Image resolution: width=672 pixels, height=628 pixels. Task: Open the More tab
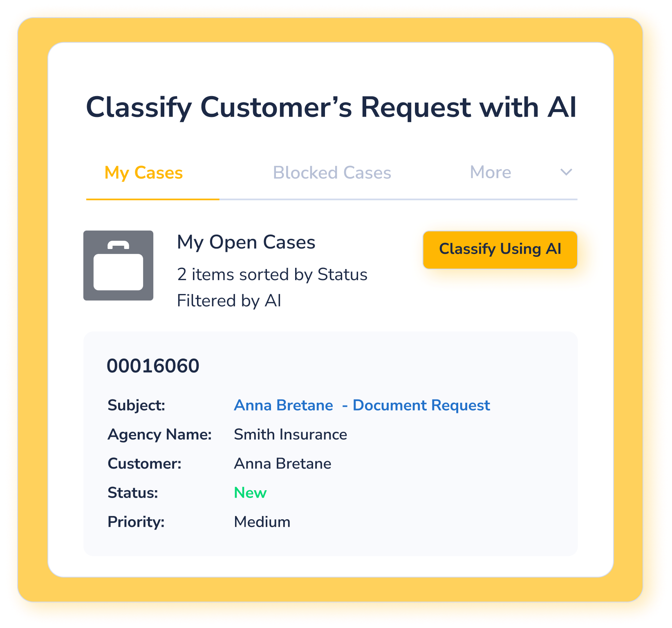tap(491, 172)
